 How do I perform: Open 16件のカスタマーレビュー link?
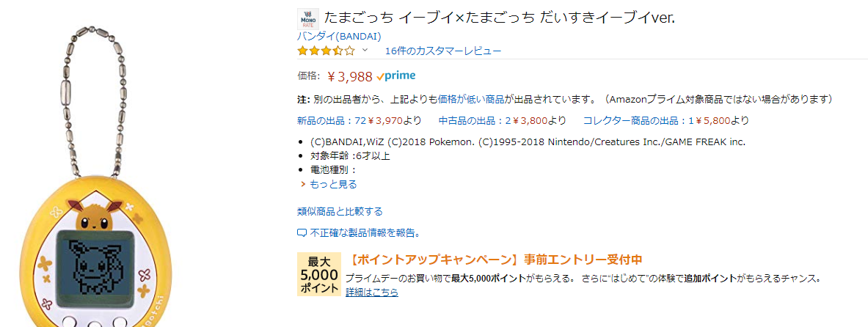click(x=443, y=51)
